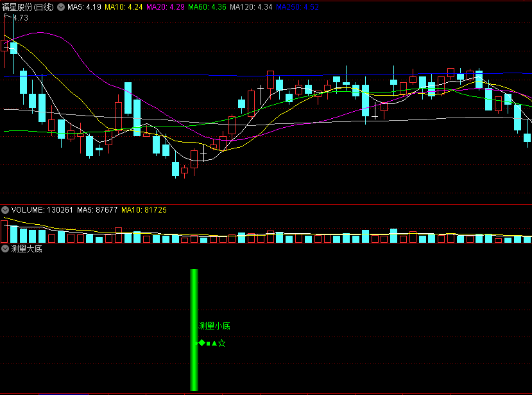Click the volume MA5: 87677 label

click(97, 210)
